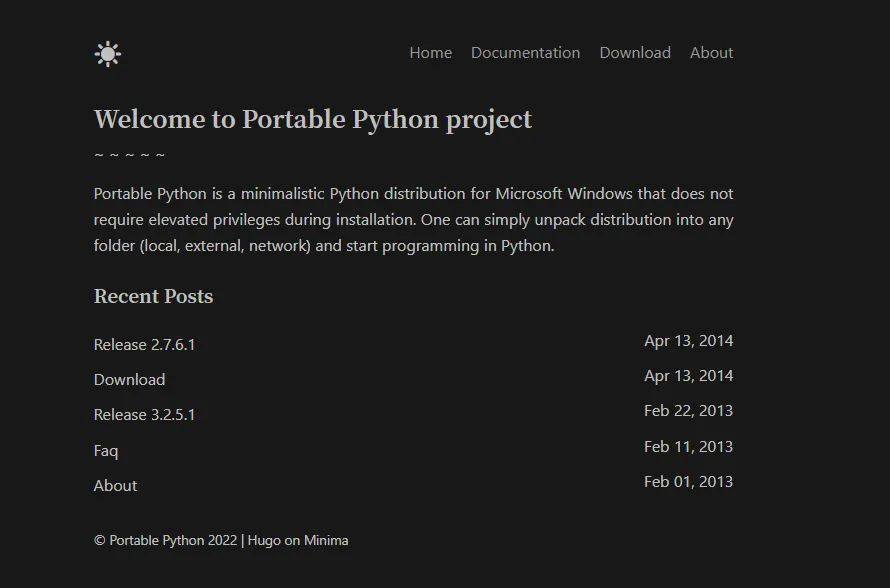Open the Release 2.7.6.1 post
Screen dimensions: 890x588
click(x=144, y=344)
